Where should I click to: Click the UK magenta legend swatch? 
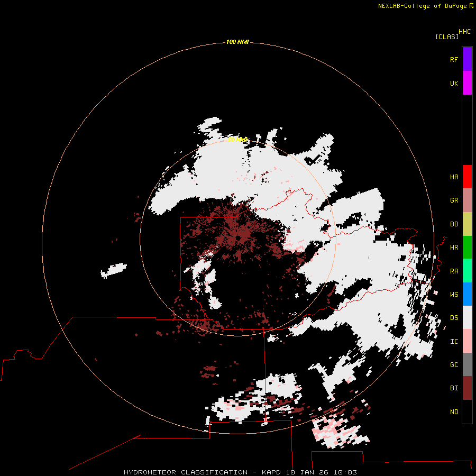pyautogui.click(x=467, y=83)
